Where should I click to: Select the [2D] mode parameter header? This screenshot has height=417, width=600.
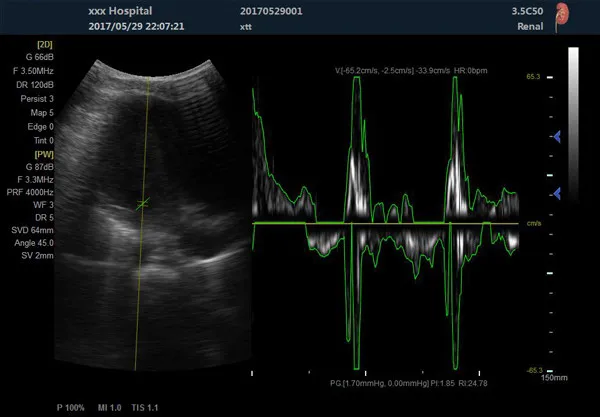pos(45,46)
